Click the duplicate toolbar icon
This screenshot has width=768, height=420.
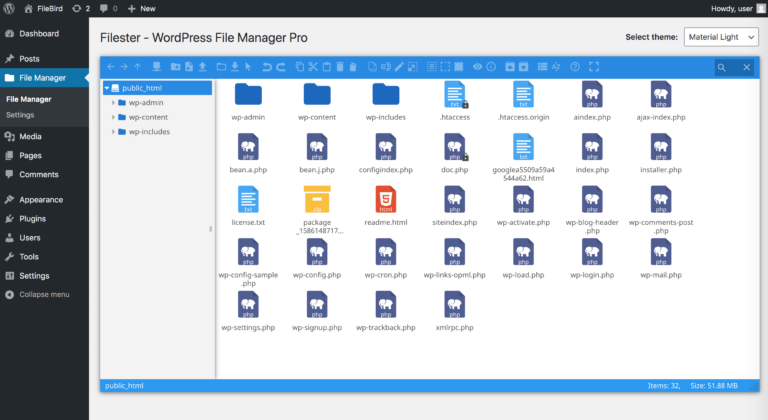[372, 67]
